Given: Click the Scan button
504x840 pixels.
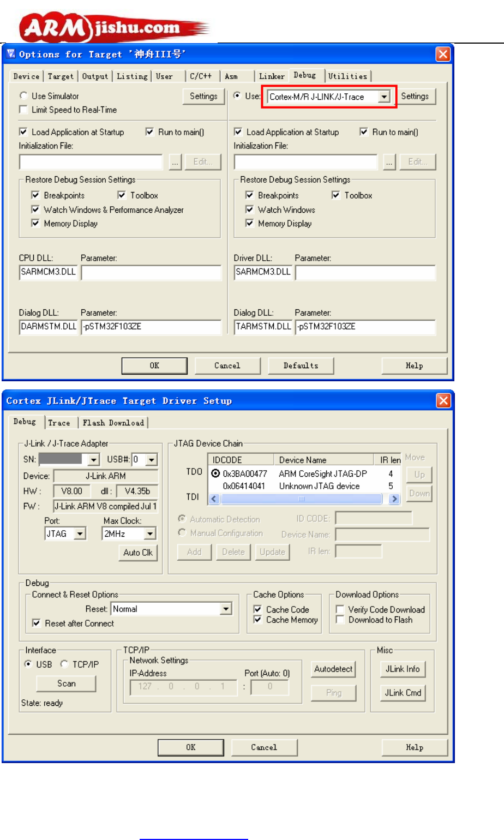Looking at the screenshot, I should pyautogui.click(x=66, y=683).
